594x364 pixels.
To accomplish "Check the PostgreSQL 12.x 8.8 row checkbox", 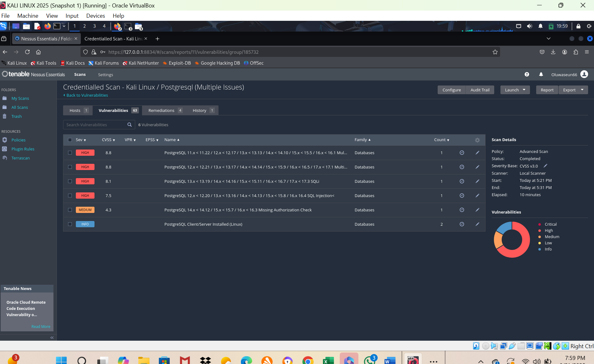I will (x=70, y=167).
